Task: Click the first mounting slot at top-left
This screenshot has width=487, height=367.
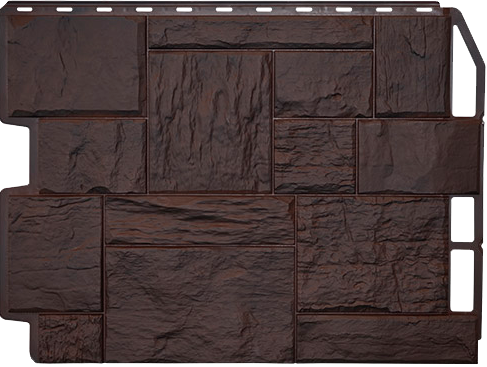Action: [x=24, y=9]
